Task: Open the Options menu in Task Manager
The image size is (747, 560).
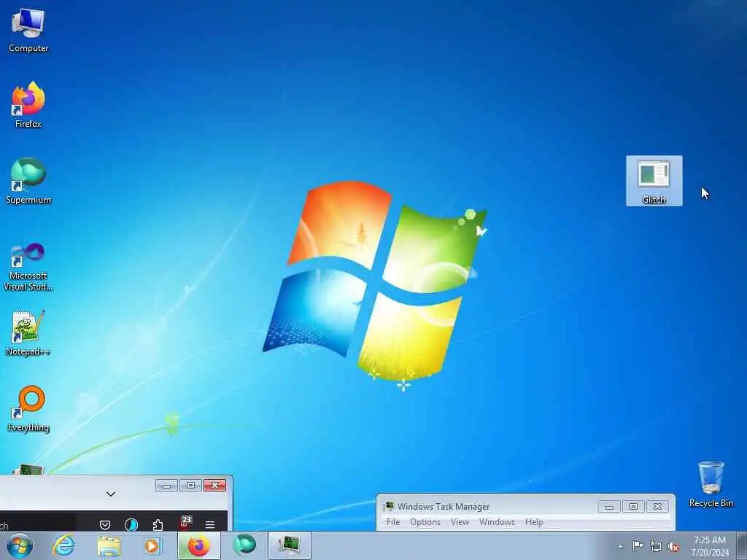Action: [425, 522]
